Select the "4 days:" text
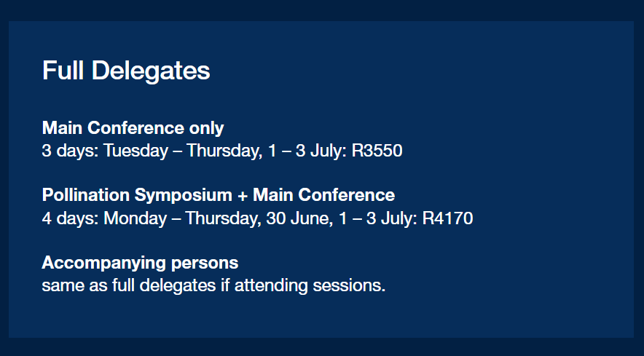The height and width of the screenshot is (356, 644). click(70, 218)
